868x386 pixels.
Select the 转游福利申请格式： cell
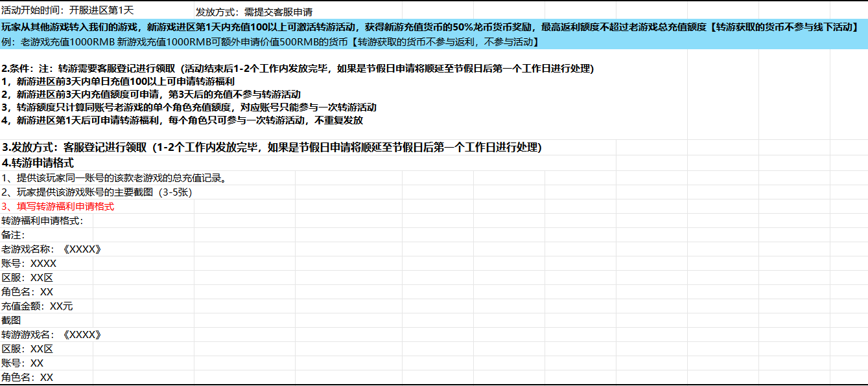[x=42, y=221]
